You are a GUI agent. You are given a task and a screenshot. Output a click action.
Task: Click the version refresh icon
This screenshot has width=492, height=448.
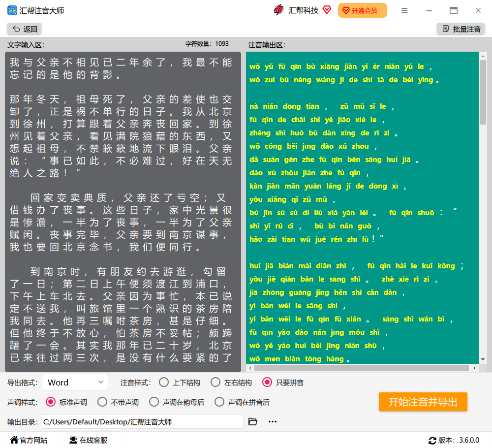click(432, 441)
